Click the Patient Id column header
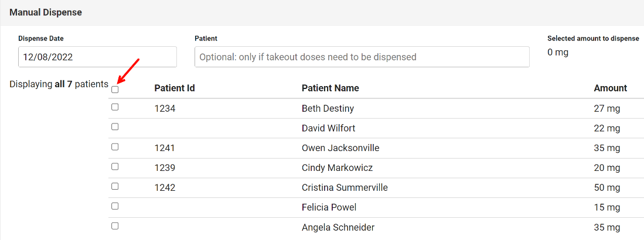Viewport: 644px width, 240px height. tap(175, 88)
